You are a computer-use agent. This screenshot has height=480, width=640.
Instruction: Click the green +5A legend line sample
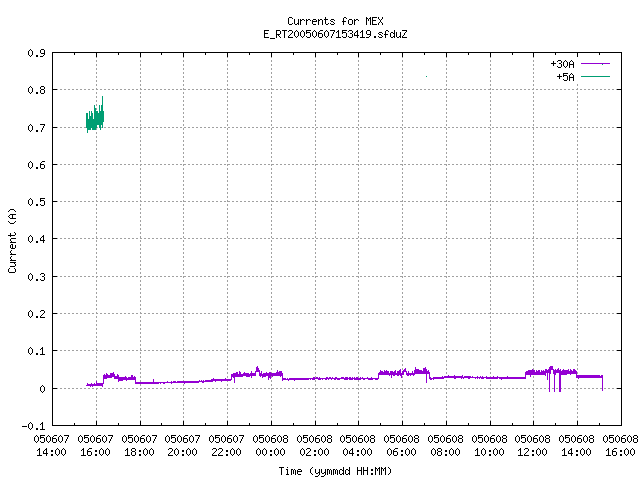point(595,76)
